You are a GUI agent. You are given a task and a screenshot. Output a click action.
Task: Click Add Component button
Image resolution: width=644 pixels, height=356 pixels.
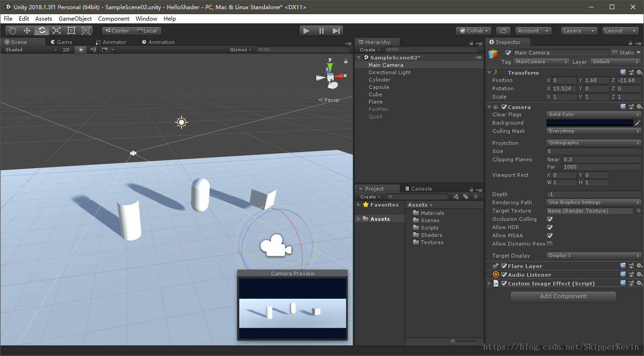(563, 296)
